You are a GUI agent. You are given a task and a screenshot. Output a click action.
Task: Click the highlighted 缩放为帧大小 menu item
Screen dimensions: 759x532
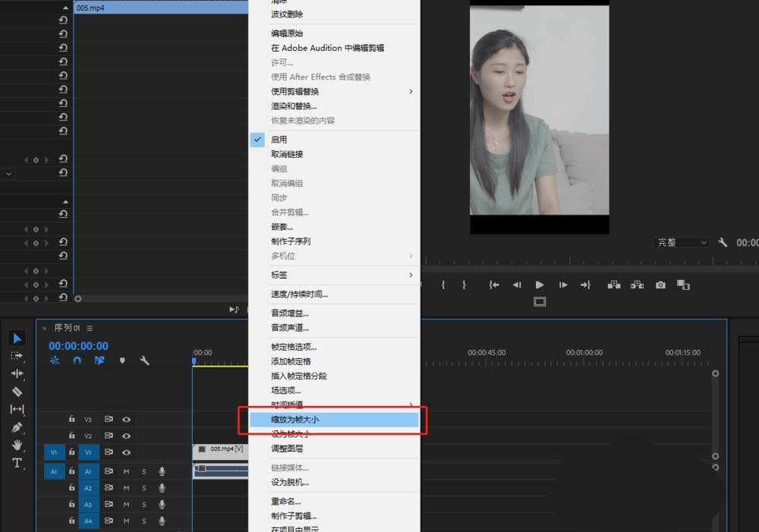point(334,419)
